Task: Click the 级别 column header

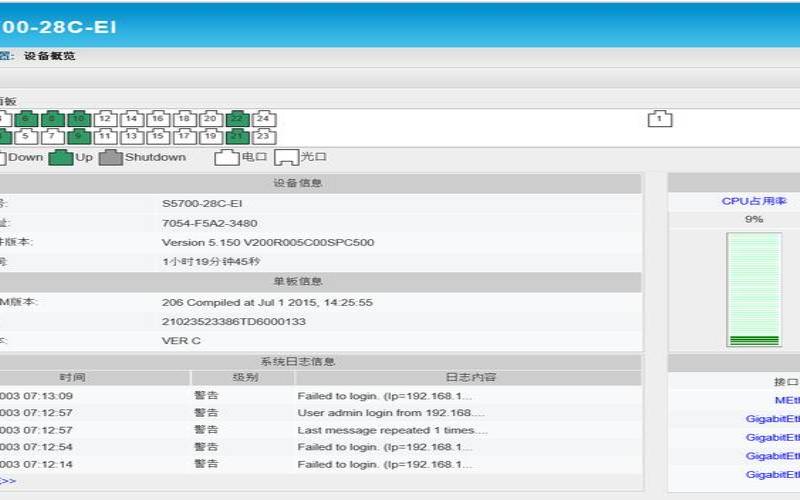Action: coord(245,378)
